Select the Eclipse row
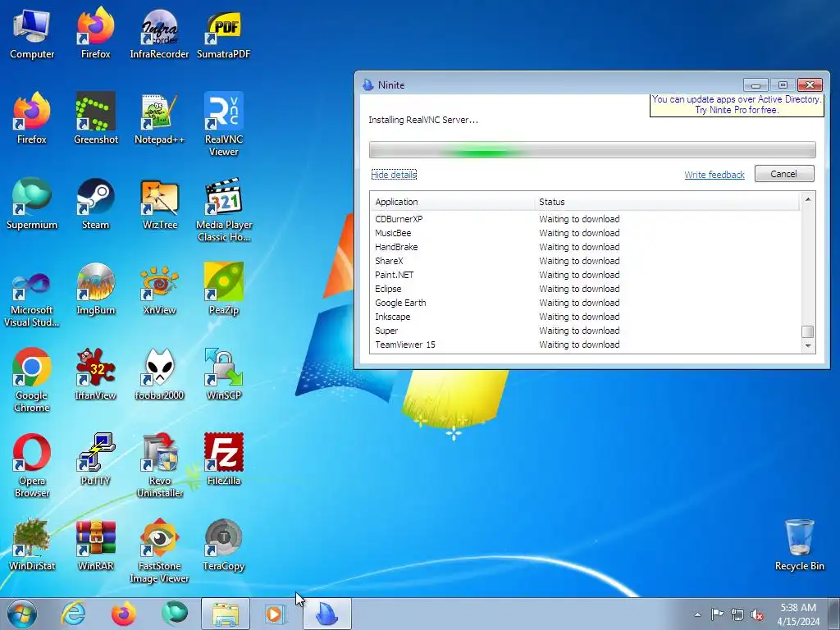840x630 pixels. pos(585,289)
